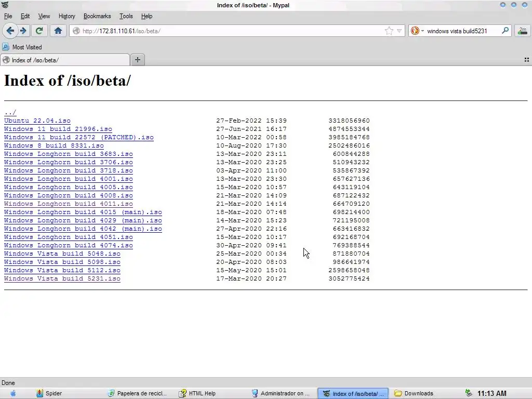The image size is (532, 399).
Task: Open Windows Longhorn build 4008.iso link
Action: tap(69, 195)
